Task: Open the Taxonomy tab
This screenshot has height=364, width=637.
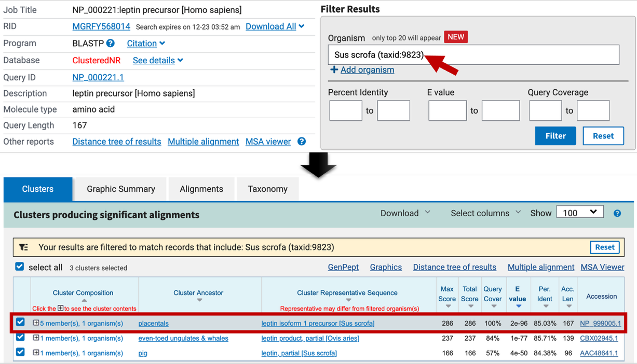Action: (267, 189)
